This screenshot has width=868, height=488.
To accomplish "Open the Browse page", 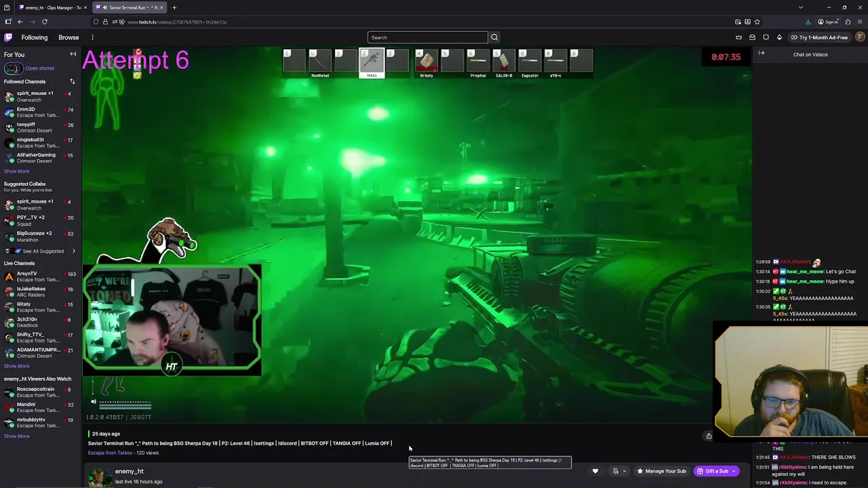I will point(68,37).
